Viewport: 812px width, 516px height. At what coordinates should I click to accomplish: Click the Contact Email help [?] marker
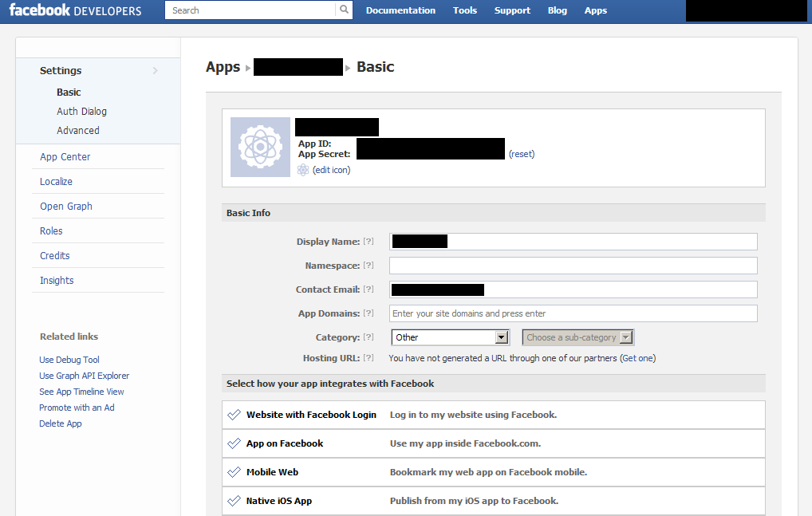click(x=369, y=290)
